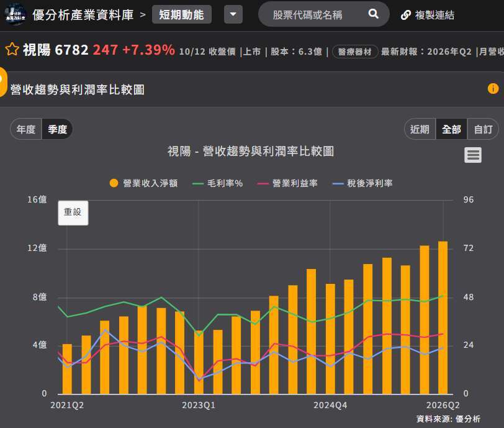Toggle the favorite star for 視陽

point(12,49)
